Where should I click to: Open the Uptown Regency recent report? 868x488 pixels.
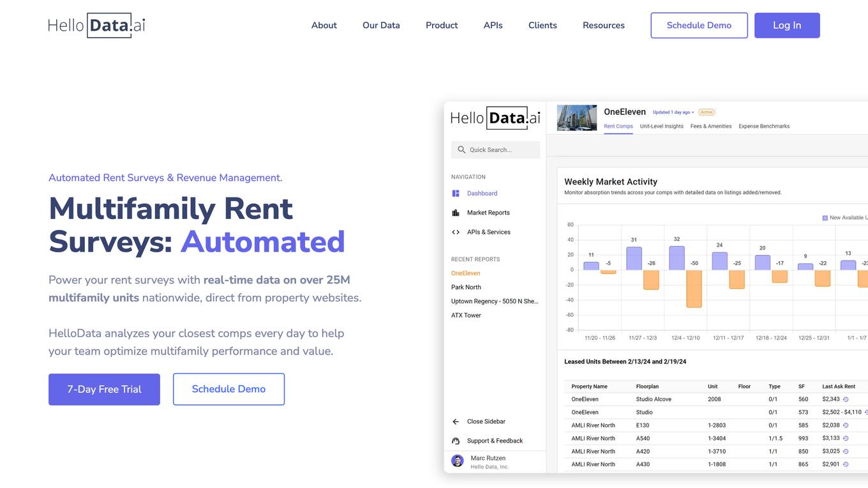(x=495, y=301)
